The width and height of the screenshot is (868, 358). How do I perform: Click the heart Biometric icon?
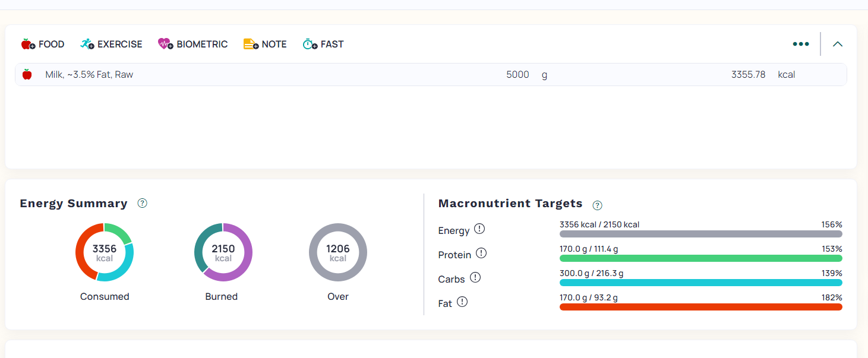165,44
